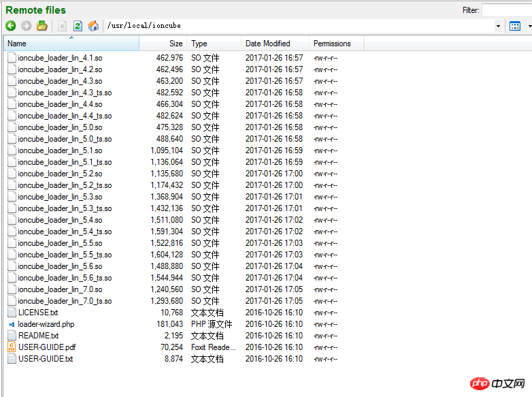Select file ioncube_loader_lin_5.0_ts.so

[x=65, y=139]
